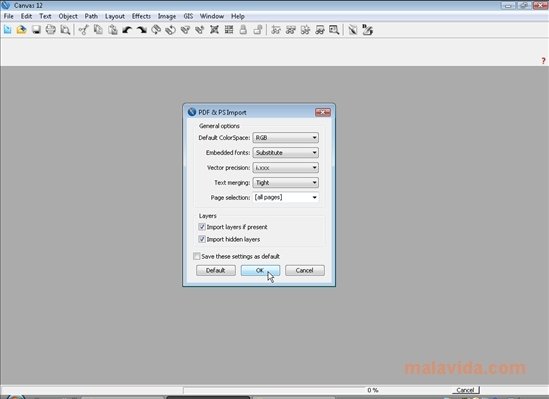Click OK in PDF & PS Import dialog
549x399 pixels.
point(260,270)
